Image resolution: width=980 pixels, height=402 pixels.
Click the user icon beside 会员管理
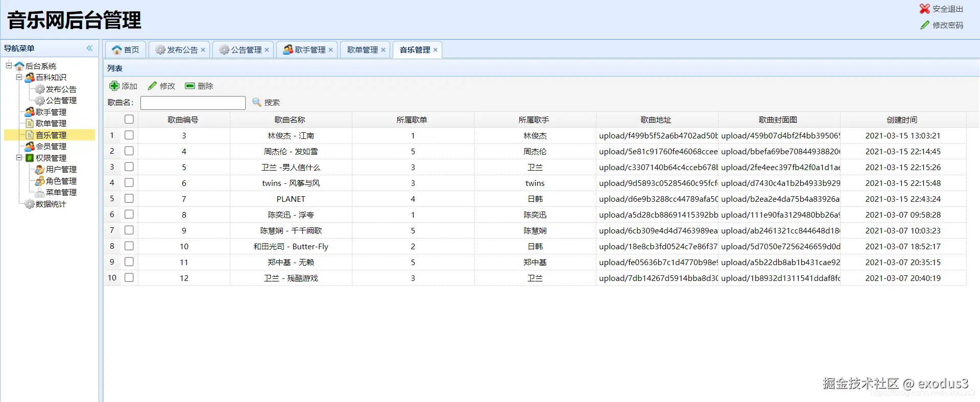[x=30, y=146]
